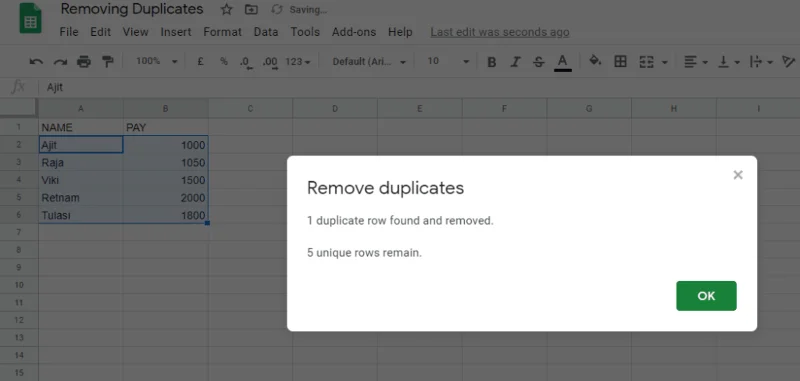This screenshot has width=800, height=381.
Task: Click the undo arrow in toolbar
Action: point(36,62)
